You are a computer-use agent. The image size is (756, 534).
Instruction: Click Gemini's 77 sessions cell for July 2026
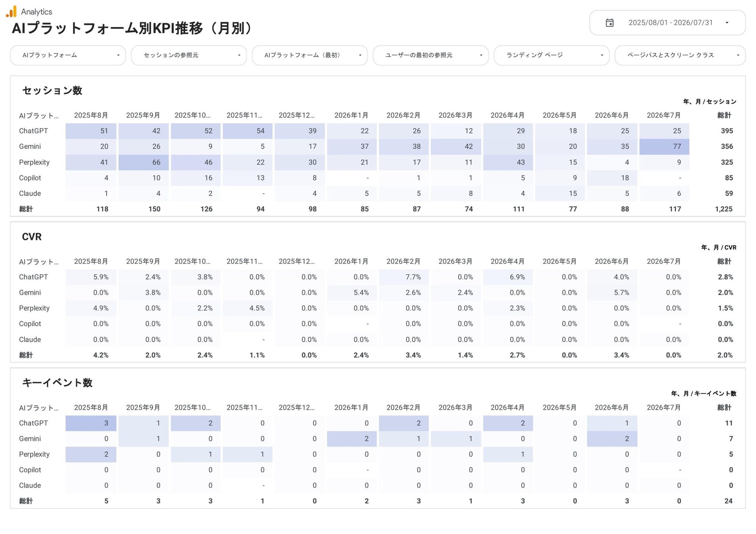click(x=664, y=147)
